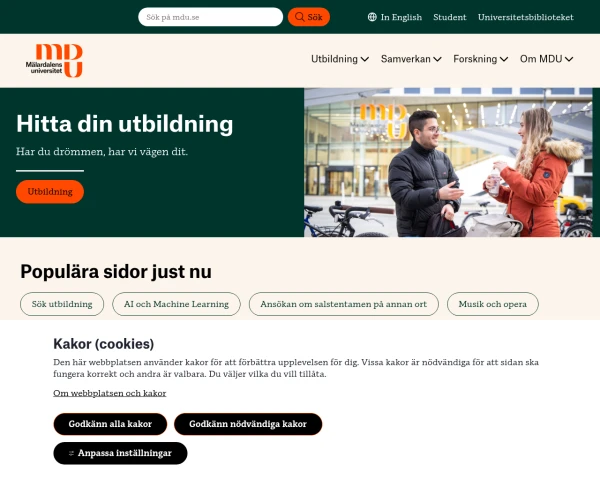The height and width of the screenshot is (480, 600).
Task: Open the Om MDU dropdown menu
Action: pos(546,59)
